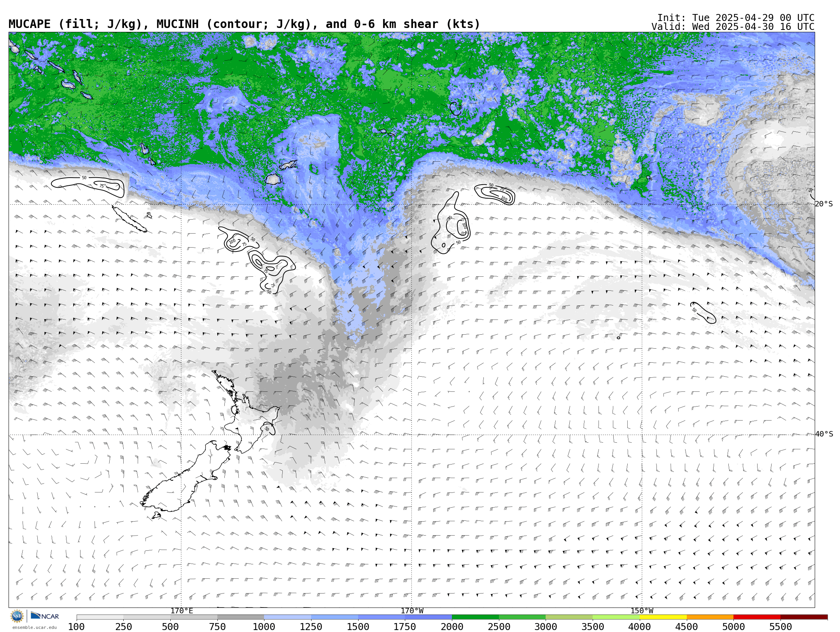Click the NSF logo icon
840x632 pixels.
(17, 616)
